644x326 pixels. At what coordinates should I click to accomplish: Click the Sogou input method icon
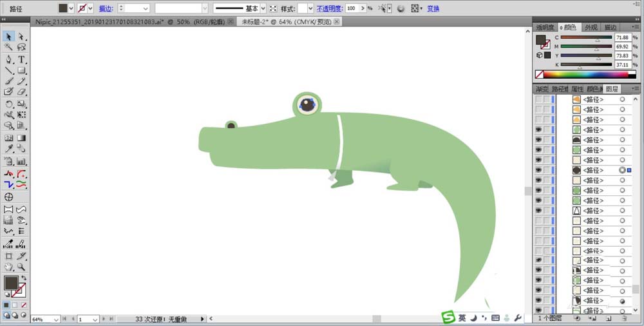click(448, 318)
